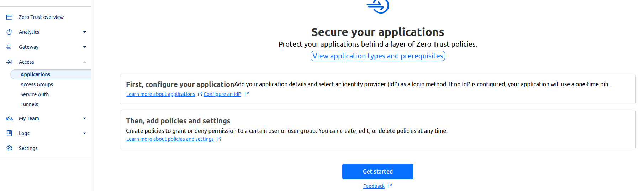Expand the My Team menu chevron

click(x=85, y=118)
